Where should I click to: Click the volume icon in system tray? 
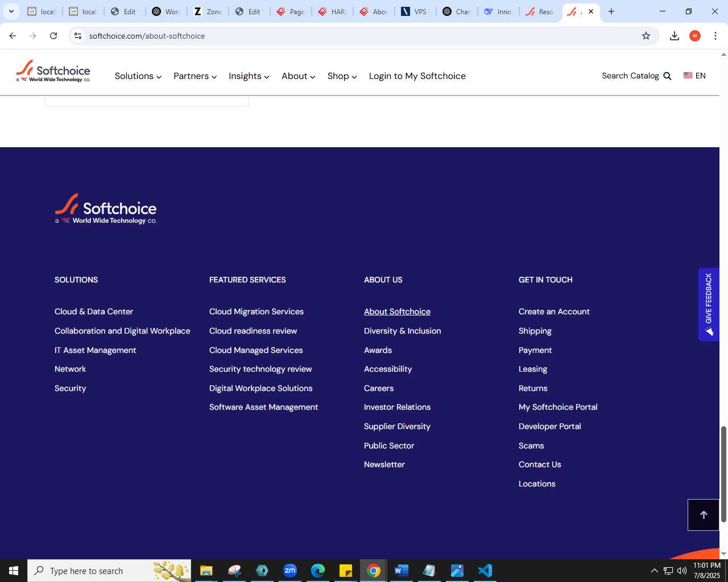[x=681, y=571]
